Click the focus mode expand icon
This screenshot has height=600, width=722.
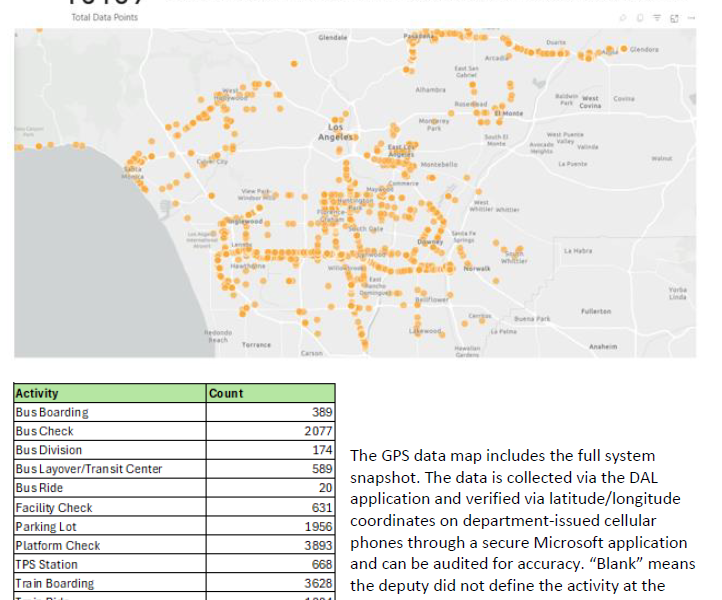673,18
